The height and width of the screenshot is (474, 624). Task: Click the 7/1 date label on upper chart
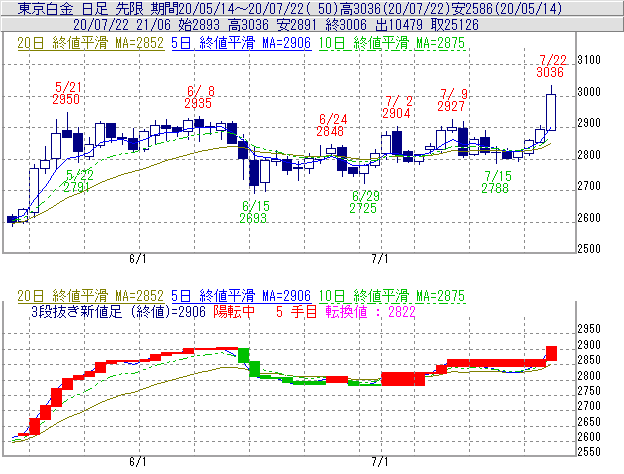(380, 259)
